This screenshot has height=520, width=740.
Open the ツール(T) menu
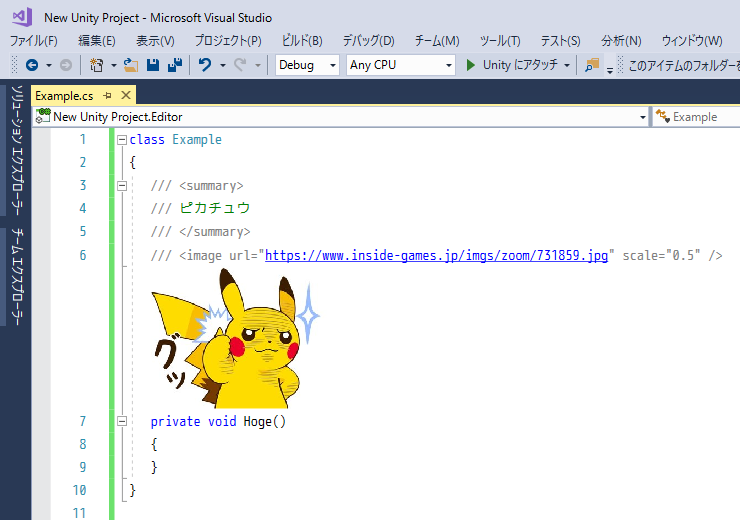500,41
